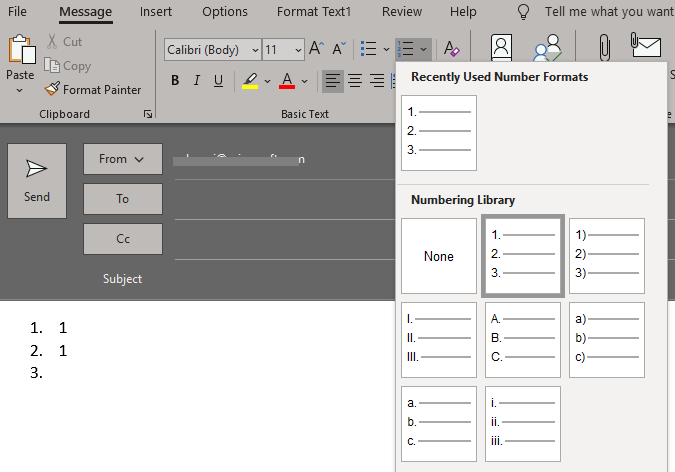Increase font size with the grow font icon
The image size is (675, 472).
[316, 48]
